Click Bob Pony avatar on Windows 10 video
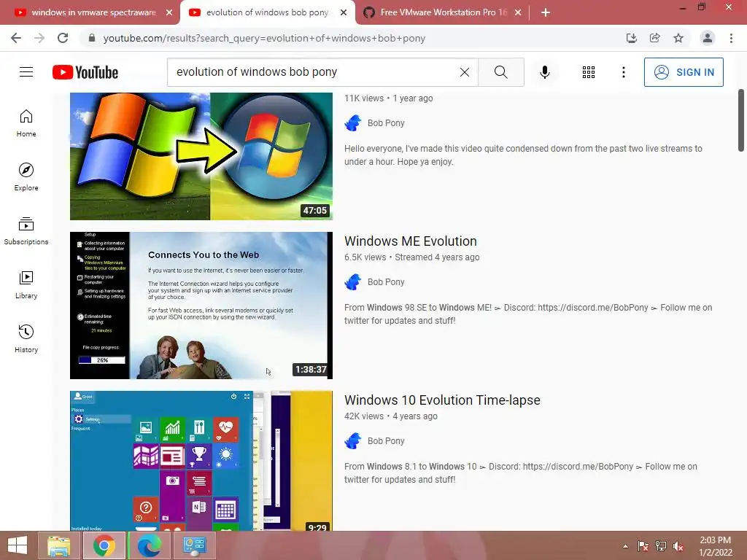This screenshot has width=747, height=560. coord(353,441)
